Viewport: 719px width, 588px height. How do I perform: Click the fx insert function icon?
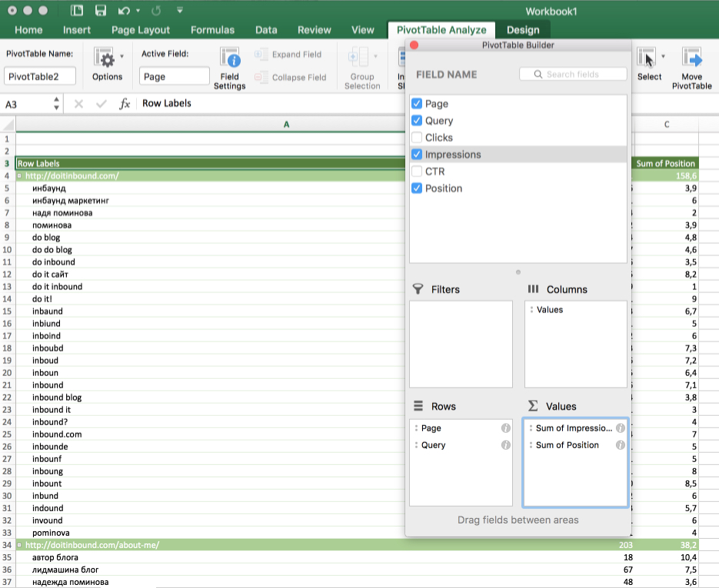125,104
